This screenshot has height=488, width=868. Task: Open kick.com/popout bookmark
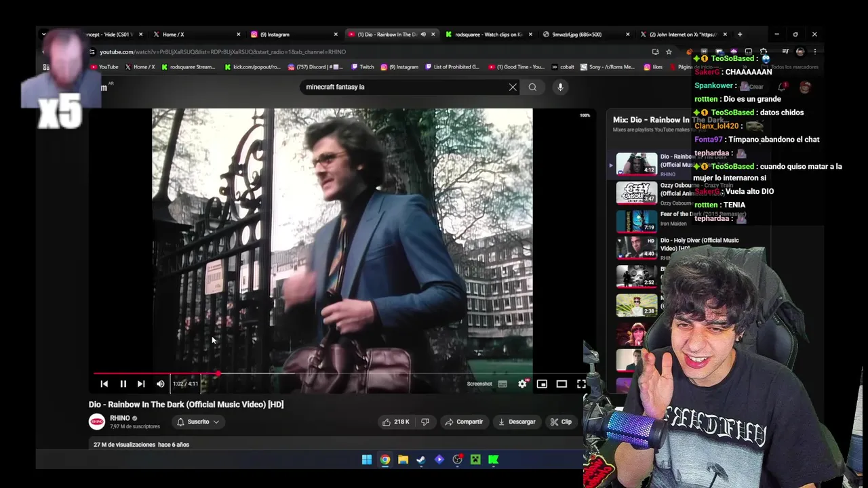252,67
